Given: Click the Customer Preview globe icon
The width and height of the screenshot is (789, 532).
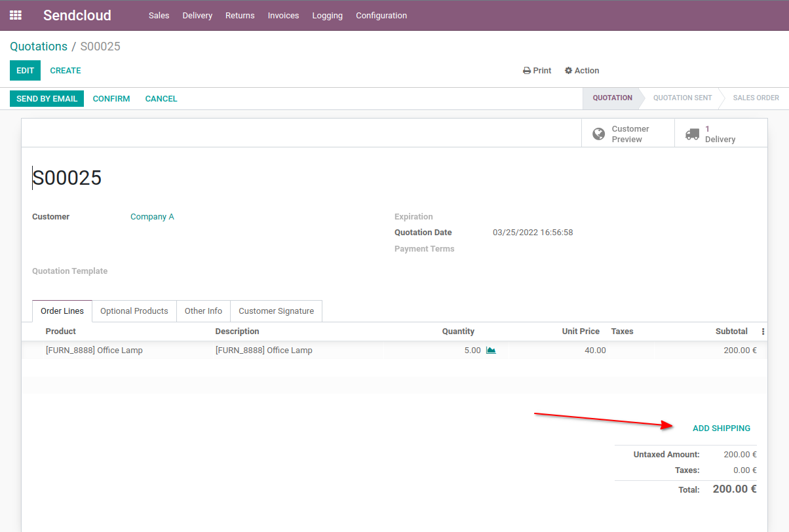Looking at the screenshot, I should click(598, 134).
